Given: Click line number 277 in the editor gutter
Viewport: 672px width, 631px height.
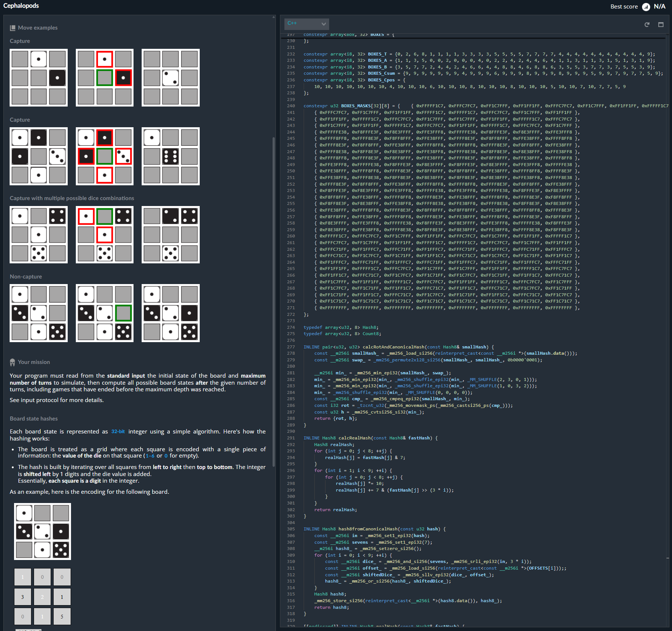Looking at the screenshot, I should point(291,347).
